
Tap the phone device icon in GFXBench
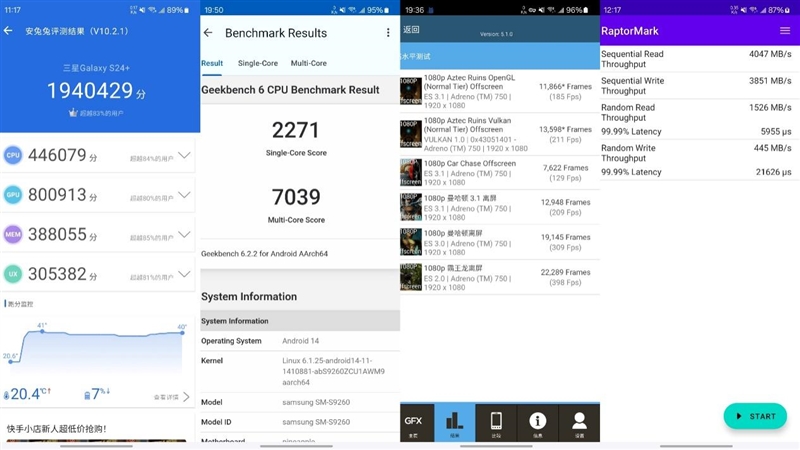(496, 423)
